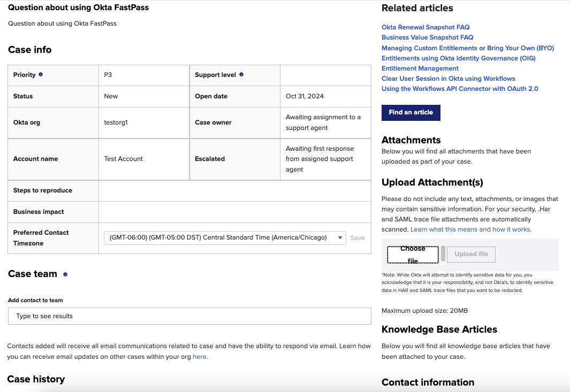Viewport: 570px width, 392px height.
Task: Open Business Value Snapshot FAQ article
Action: tap(427, 37)
